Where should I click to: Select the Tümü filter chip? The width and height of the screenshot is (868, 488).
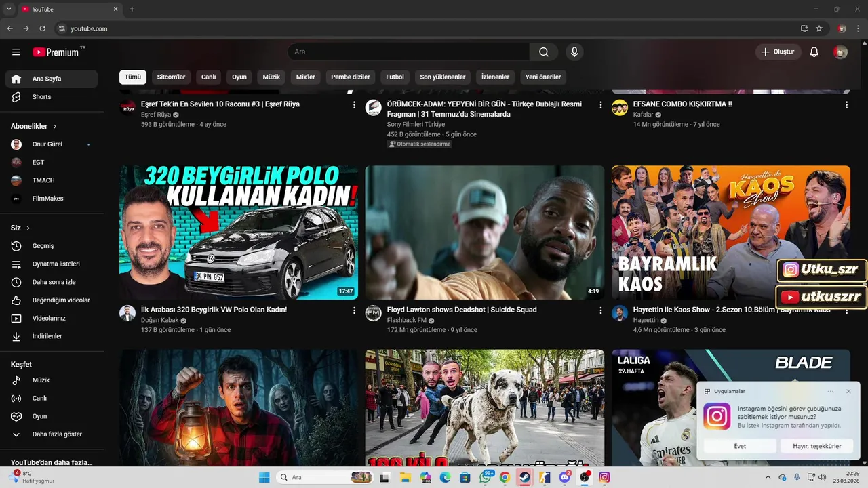tap(133, 77)
